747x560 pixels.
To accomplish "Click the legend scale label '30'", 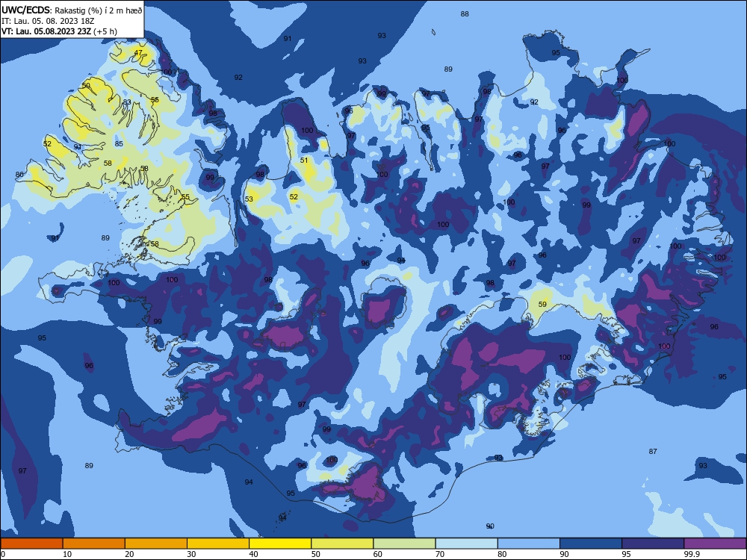I will pyautogui.click(x=191, y=554).
